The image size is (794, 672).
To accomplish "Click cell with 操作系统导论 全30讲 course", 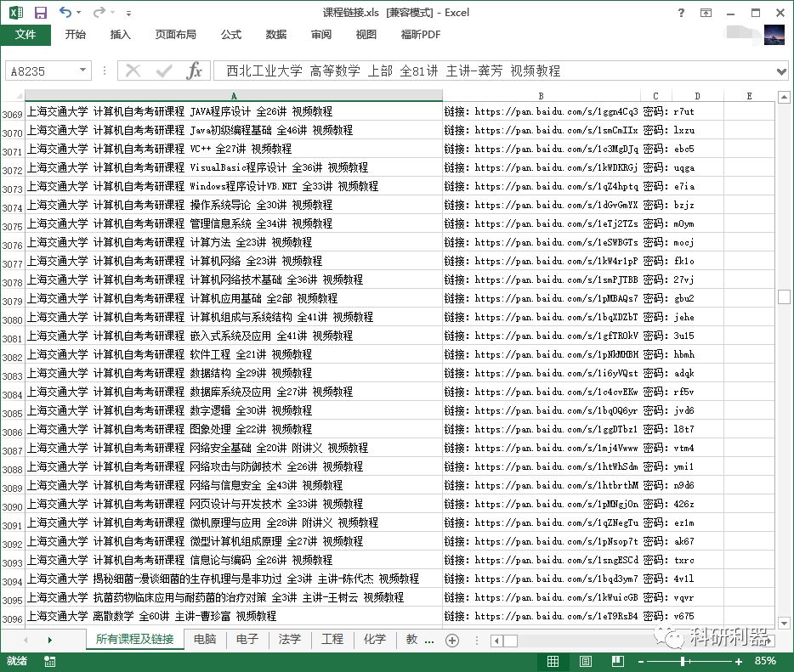I will (x=234, y=205).
